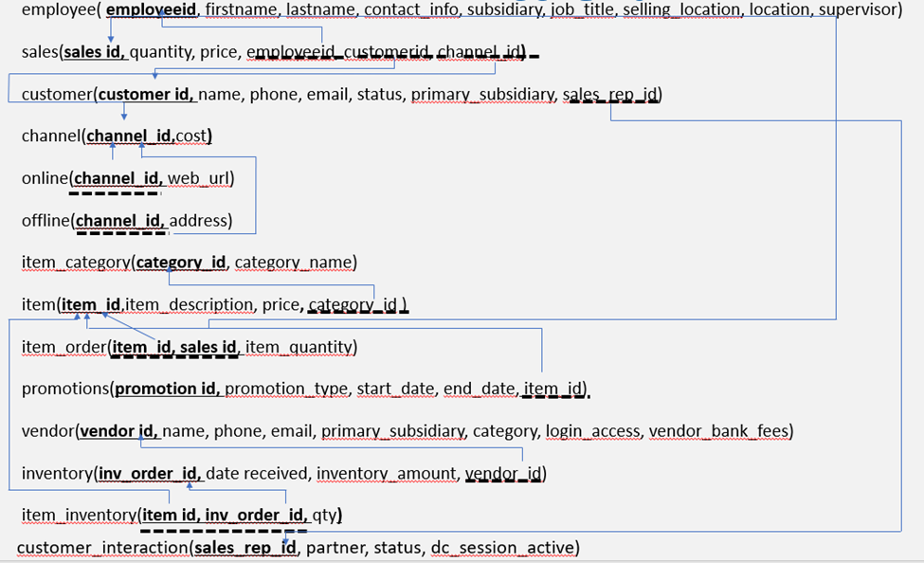The width and height of the screenshot is (924, 563).
Task: Click 'promotion_type,' in promotions relation
Action: [x=288, y=390]
